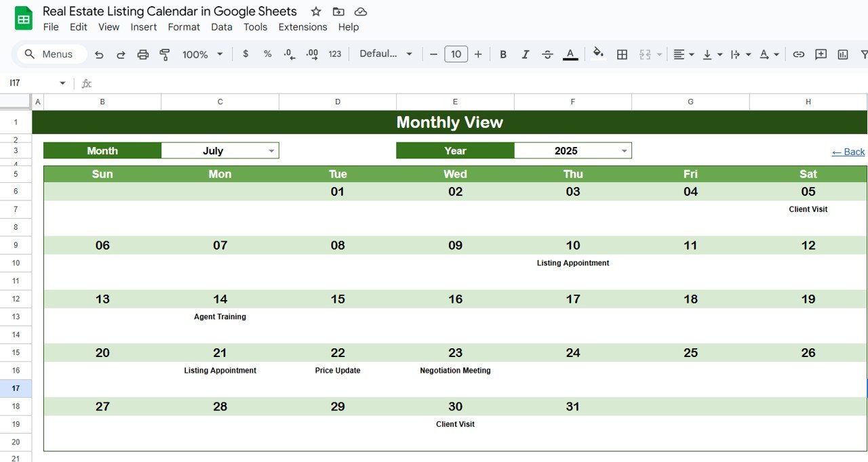Select the row 17 header
Image resolution: width=868 pixels, height=462 pixels.
click(16, 388)
